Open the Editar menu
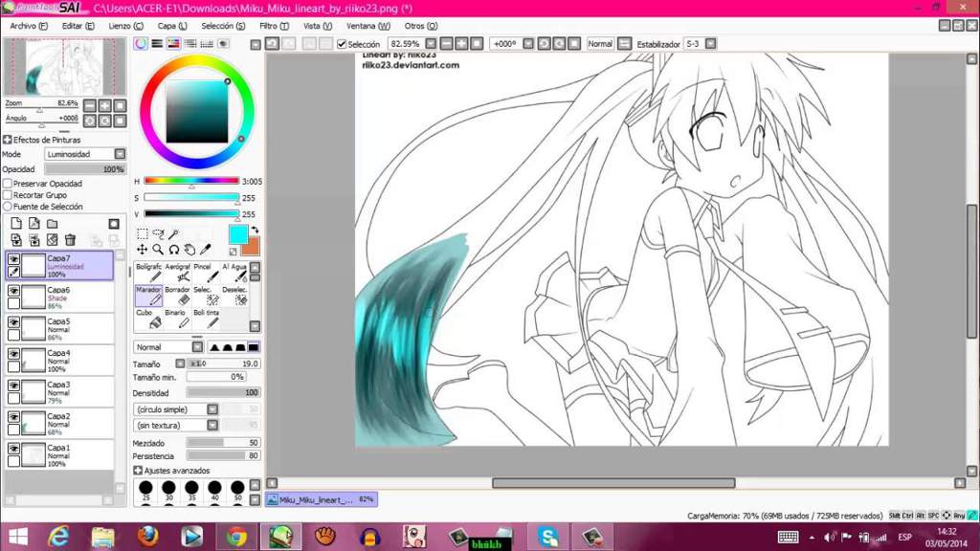This screenshot has height=551, width=980. (x=78, y=26)
